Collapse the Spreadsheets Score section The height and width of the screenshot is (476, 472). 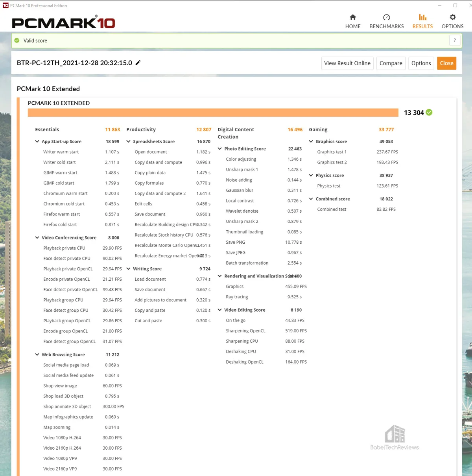coord(129,142)
